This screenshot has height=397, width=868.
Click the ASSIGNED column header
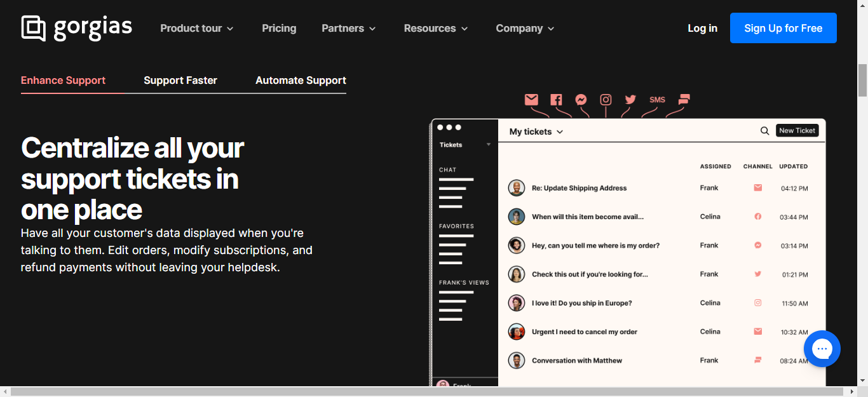[715, 166]
